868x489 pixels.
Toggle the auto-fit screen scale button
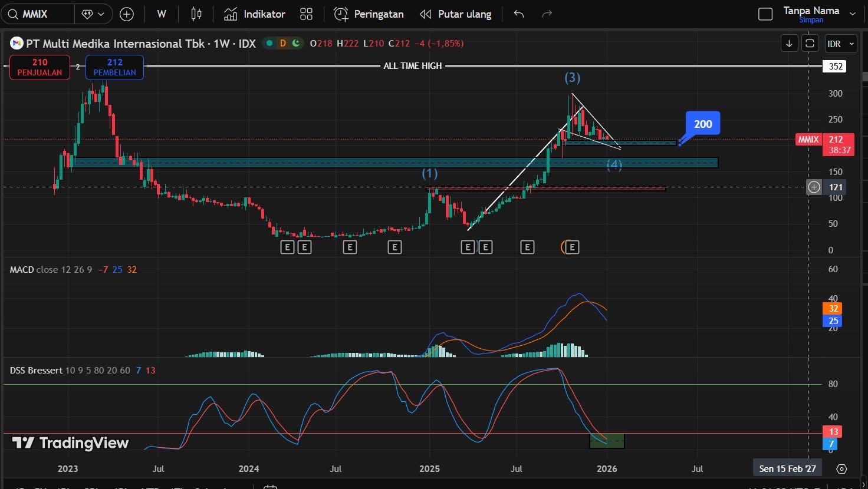(x=810, y=44)
